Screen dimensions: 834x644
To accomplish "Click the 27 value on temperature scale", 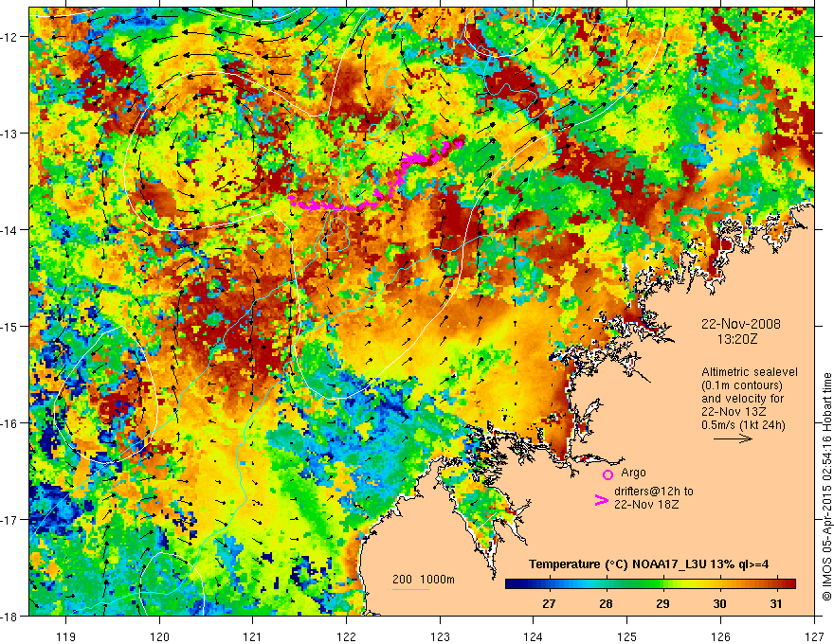I will [549, 603].
